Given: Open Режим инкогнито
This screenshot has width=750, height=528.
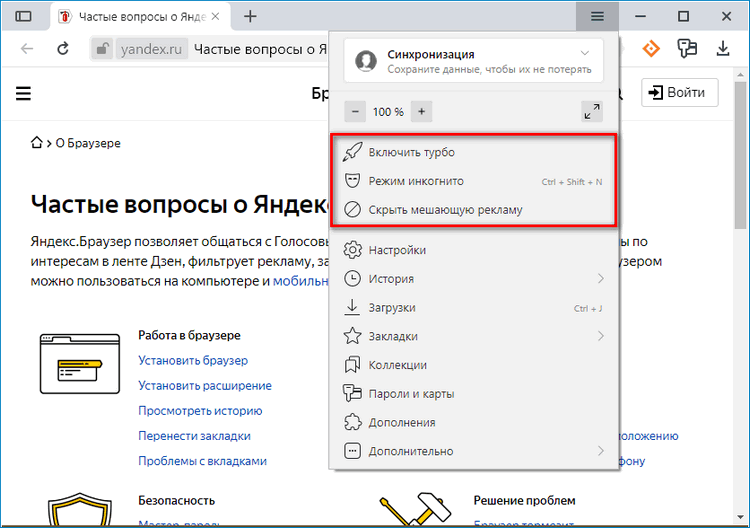Looking at the screenshot, I should [474, 181].
